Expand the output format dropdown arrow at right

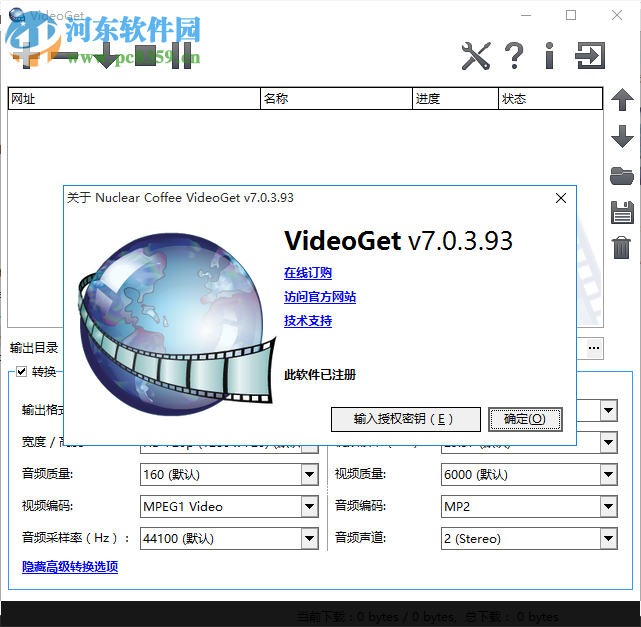609,410
